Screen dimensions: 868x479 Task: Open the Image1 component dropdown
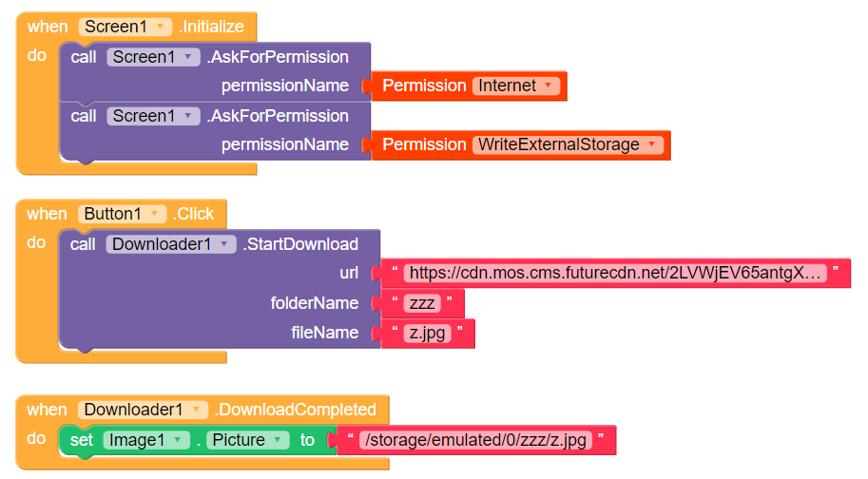[177, 440]
